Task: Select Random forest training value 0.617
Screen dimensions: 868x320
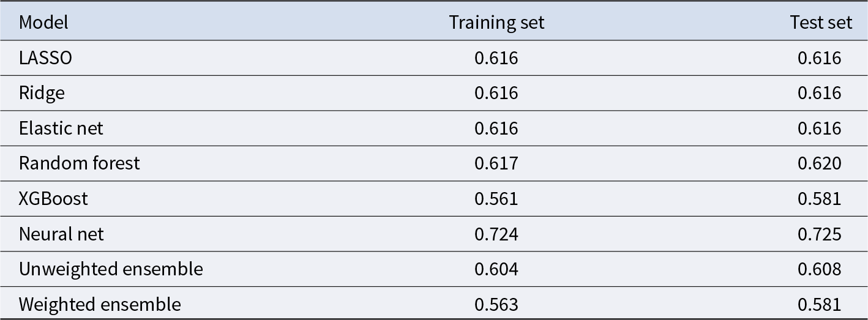Action: tap(496, 163)
